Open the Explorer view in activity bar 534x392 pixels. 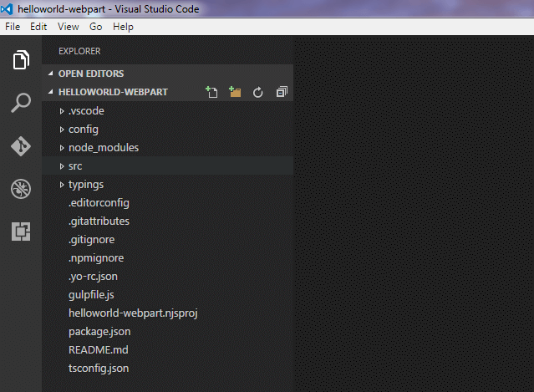pyautogui.click(x=21, y=59)
